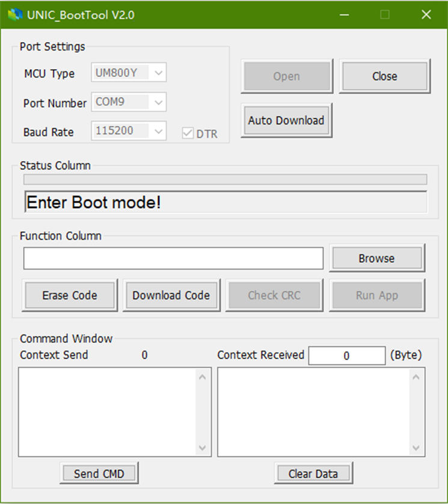Select the Context Received byte count field

tap(346, 355)
